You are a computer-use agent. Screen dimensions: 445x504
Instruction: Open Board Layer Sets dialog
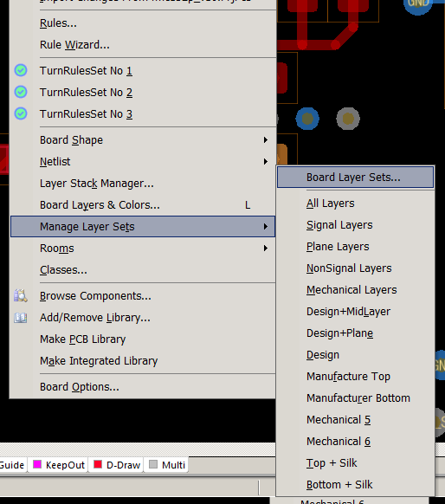(355, 178)
